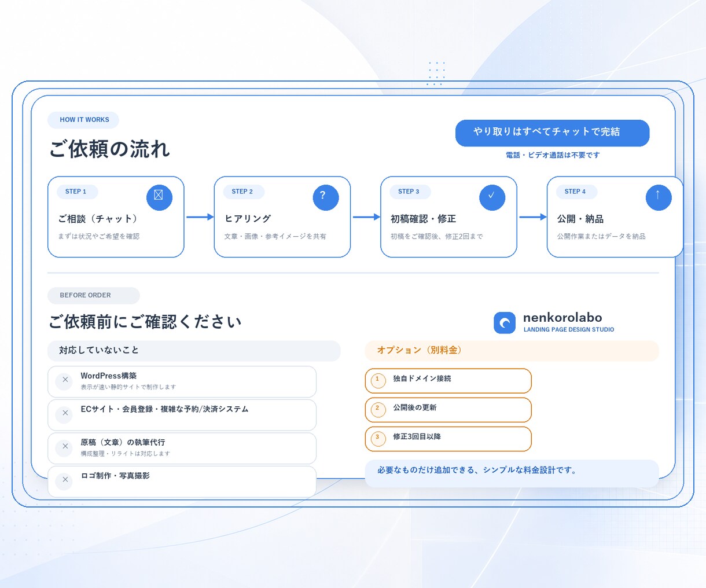Click 電話・ビデオ通話は不要です note
This screenshot has height=588, width=706.
553,155
